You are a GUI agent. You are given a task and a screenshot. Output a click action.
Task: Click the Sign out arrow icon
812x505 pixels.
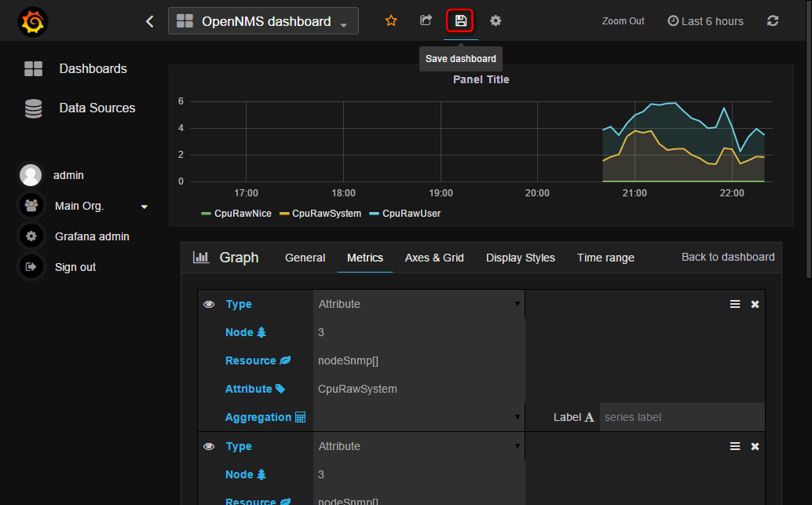point(31,267)
